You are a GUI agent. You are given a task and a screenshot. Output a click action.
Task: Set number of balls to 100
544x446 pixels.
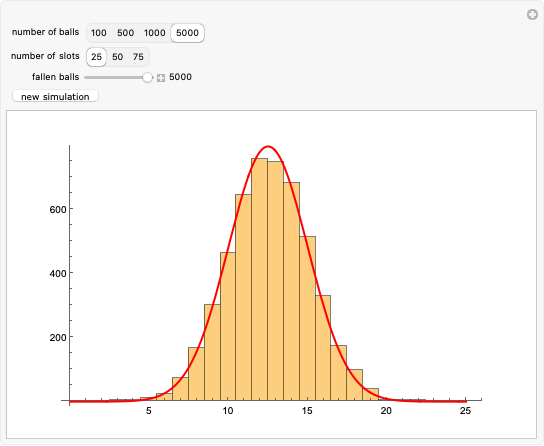point(99,33)
